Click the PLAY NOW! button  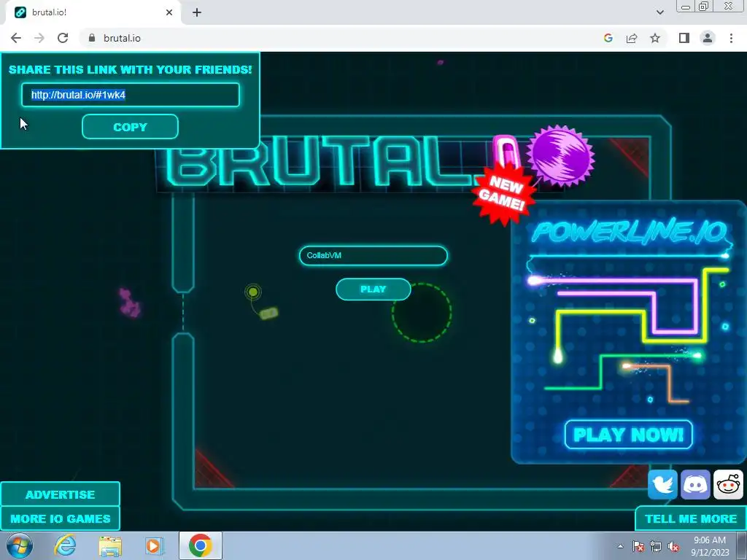628,435
